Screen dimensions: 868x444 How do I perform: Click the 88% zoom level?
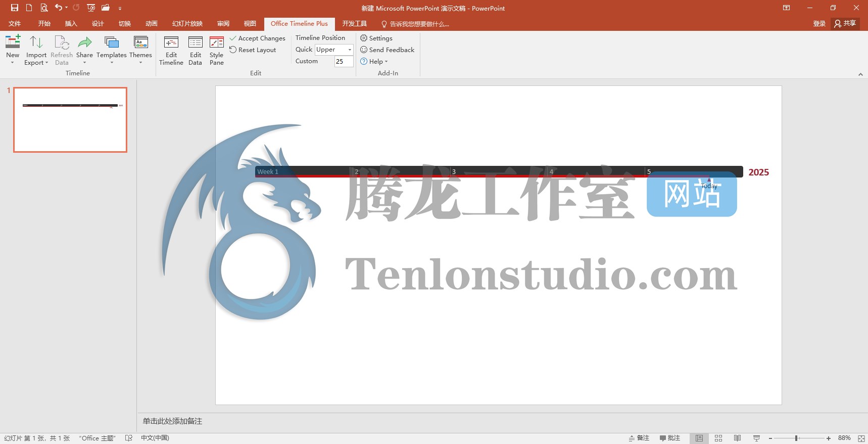coord(844,438)
